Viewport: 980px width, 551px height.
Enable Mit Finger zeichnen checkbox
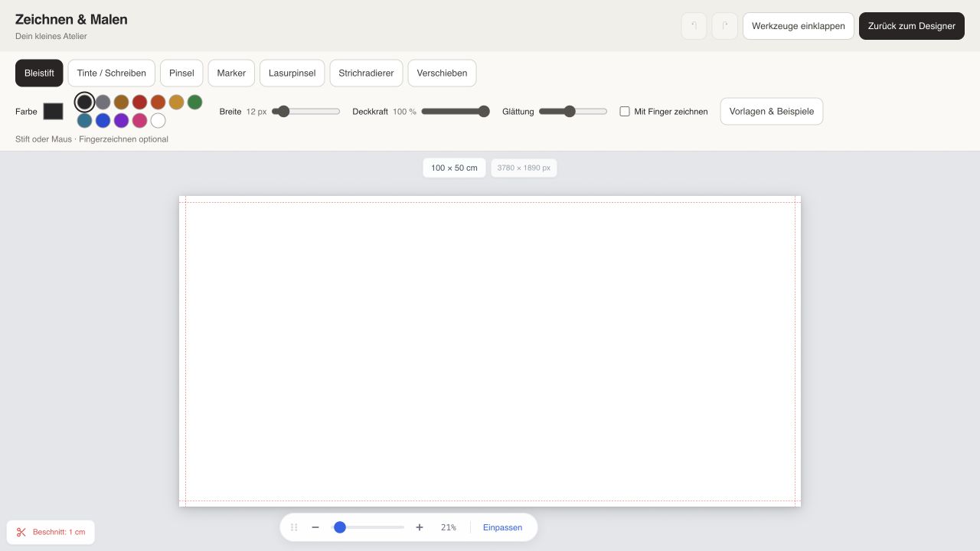coord(625,112)
